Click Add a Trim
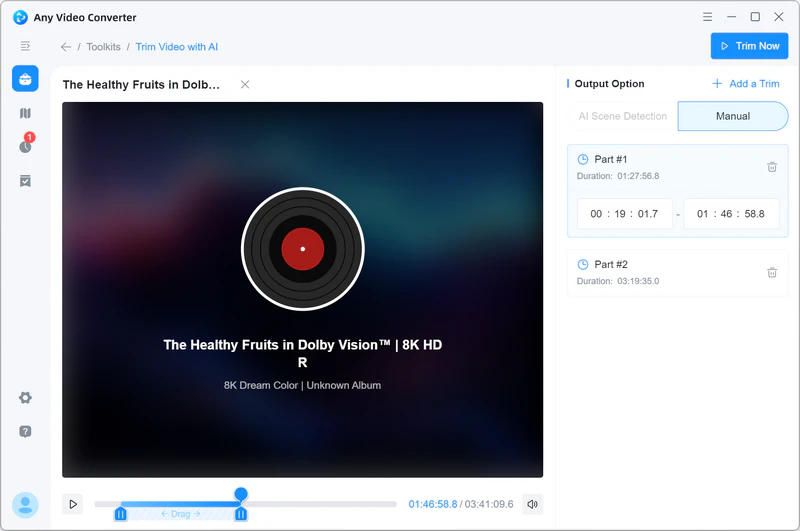Image resolution: width=800 pixels, height=531 pixels. pos(745,84)
